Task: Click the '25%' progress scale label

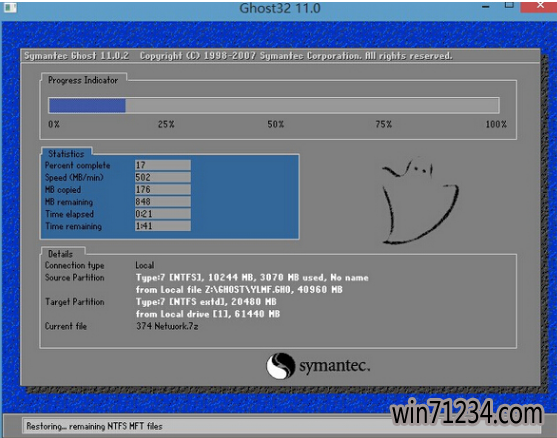Action: [166, 124]
